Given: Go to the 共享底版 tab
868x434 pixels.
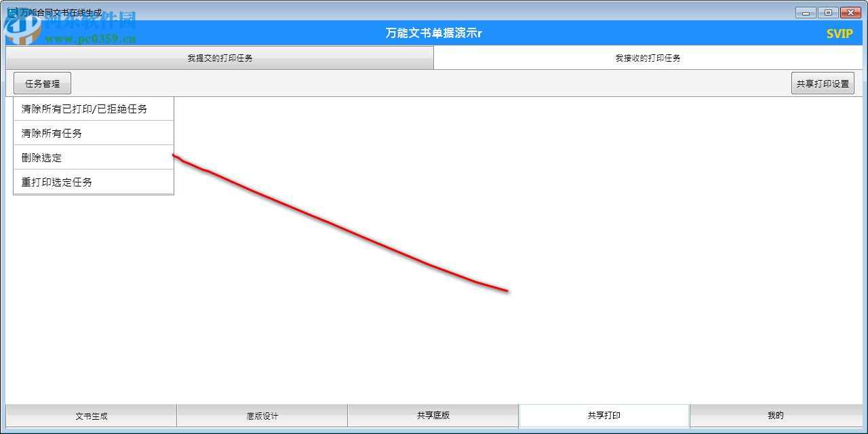Looking at the screenshot, I should tap(433, 416).
